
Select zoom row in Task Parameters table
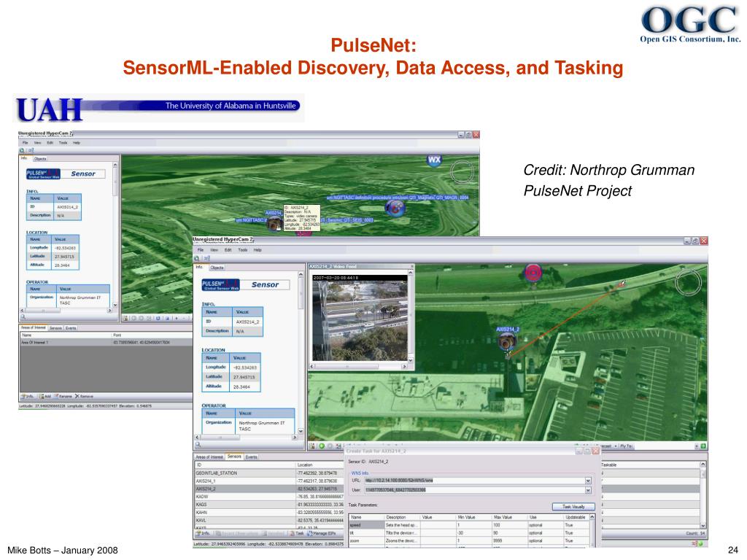point(469,540)
